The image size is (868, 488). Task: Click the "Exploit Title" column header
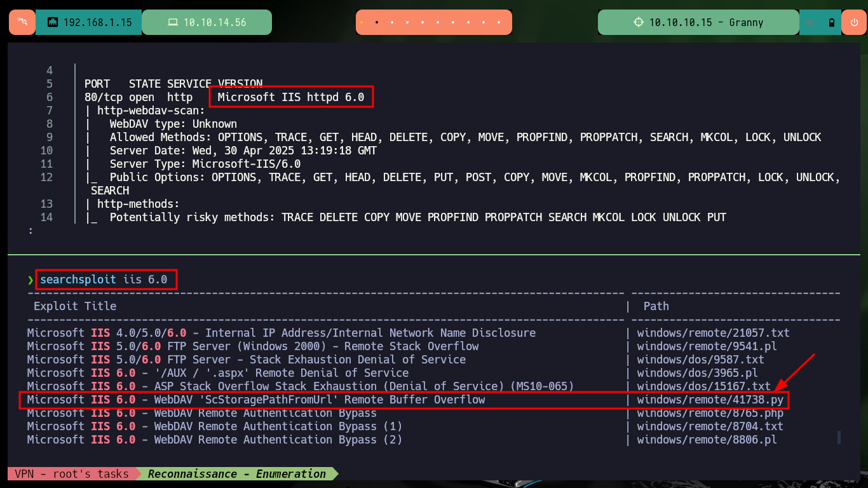pyautogui.click(x=75, y=306)
